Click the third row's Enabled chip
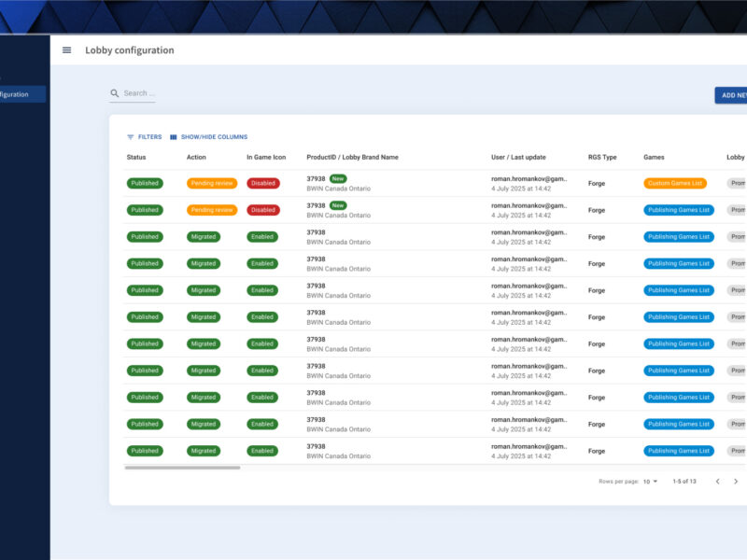747x560 pixels. click(263, 237)
